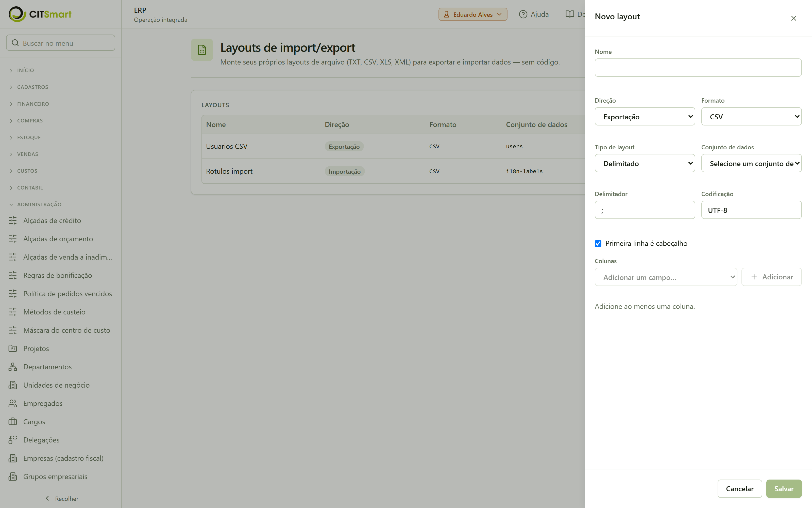The height and width of the screenshot is (508, 812).
Task: Click the Nome input field
Action: 698,68
